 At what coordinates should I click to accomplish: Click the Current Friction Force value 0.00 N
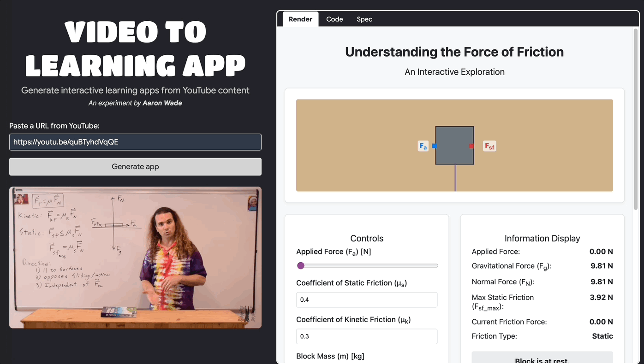601,322
